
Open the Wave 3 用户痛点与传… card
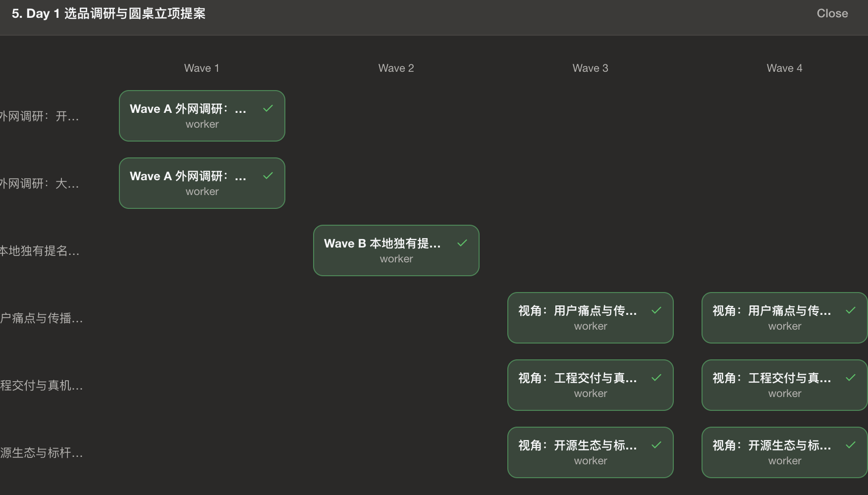[x=591, y=318]
